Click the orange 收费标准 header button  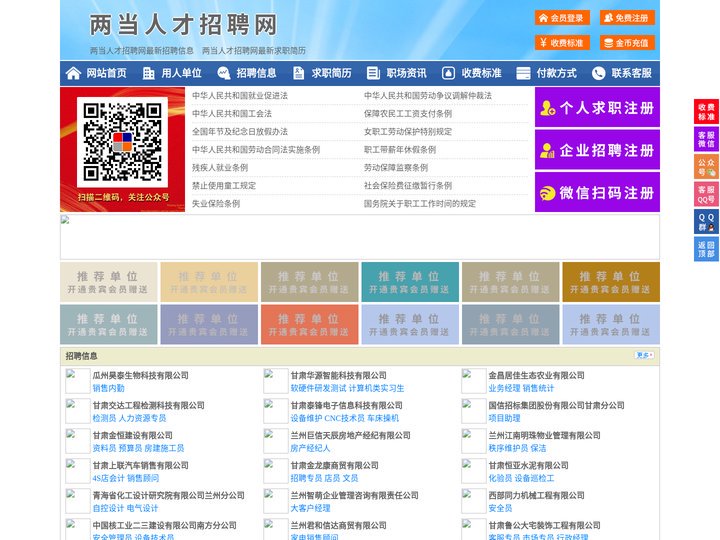562,43
